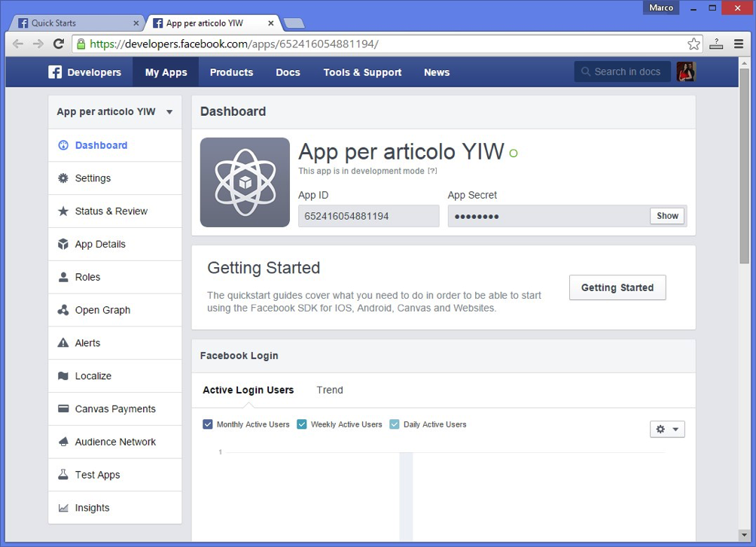Screen dimensions: 756x547
Task: Focus the Search in docs box
Action: [622, 71]
